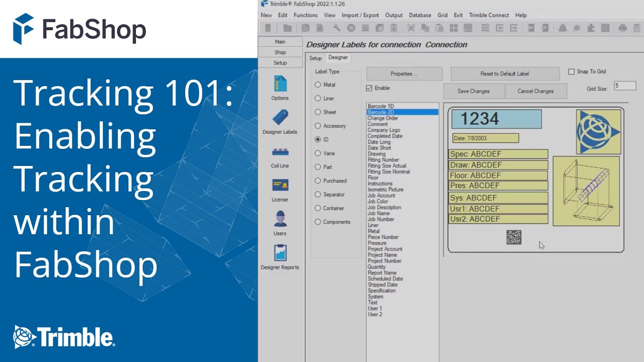Click the Grid Size input field
The width and height of the screenshot is (644, 362).
point(625,86)
